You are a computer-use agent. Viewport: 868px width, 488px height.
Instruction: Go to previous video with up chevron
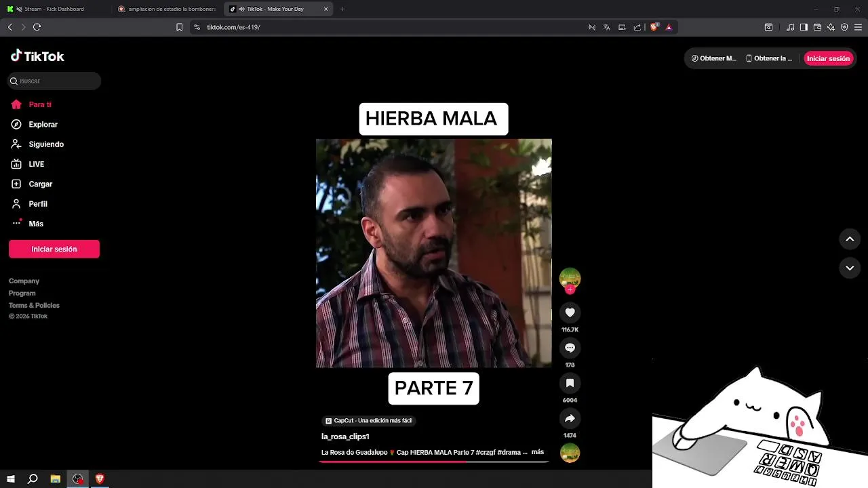point(850,239)
